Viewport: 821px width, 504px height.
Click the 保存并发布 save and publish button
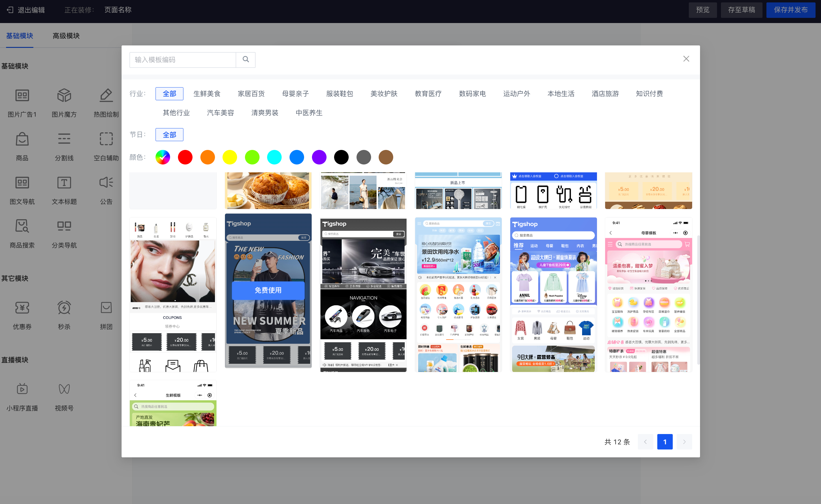[791, 10]
